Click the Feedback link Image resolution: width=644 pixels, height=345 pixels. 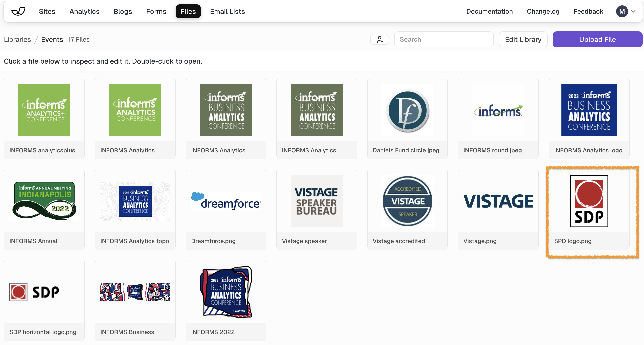point(588,11)
